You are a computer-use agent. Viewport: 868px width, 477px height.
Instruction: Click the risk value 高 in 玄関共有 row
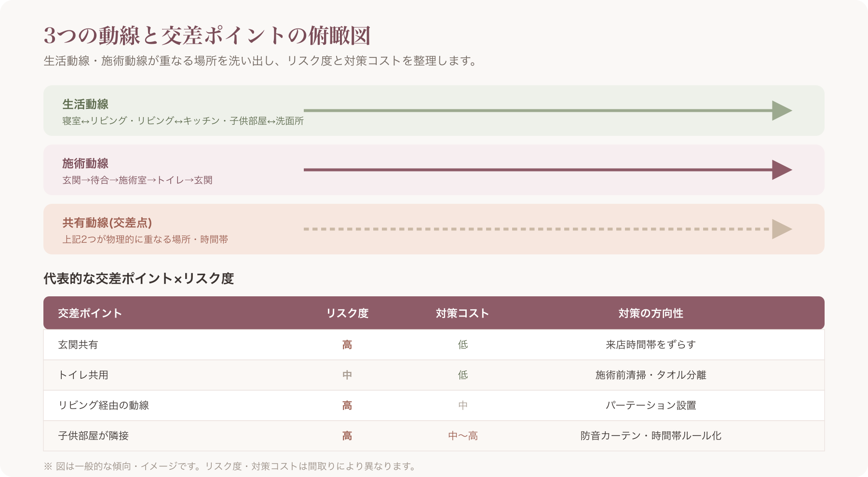pos(347,344)
